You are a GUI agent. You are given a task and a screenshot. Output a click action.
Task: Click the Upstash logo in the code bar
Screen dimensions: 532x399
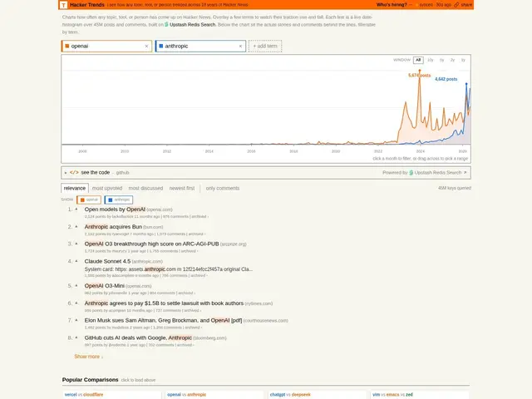[411, 173]
